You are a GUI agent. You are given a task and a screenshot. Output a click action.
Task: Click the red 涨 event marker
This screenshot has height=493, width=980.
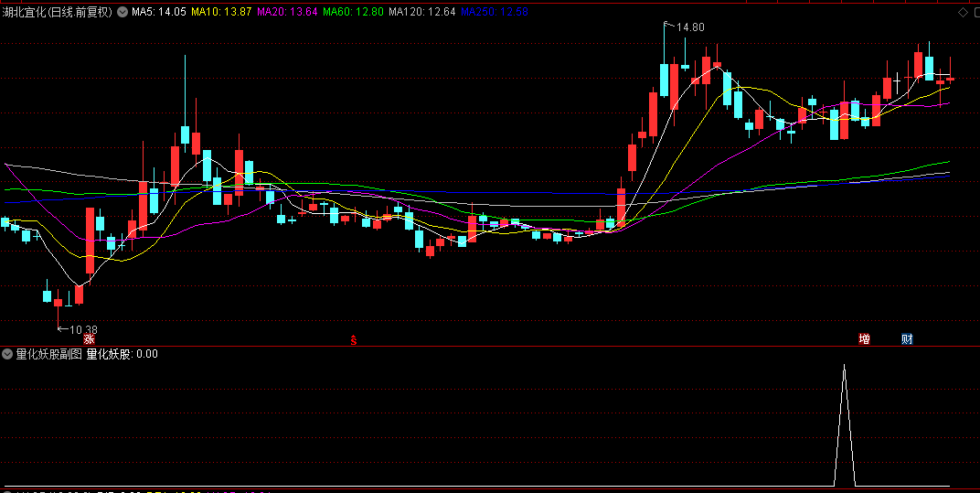[x=89, y=339]
